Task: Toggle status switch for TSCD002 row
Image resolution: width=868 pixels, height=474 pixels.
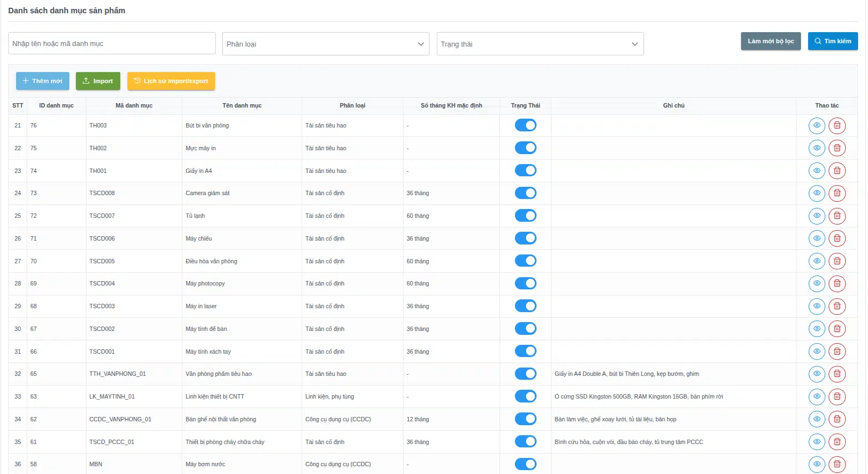Action: 525,329
